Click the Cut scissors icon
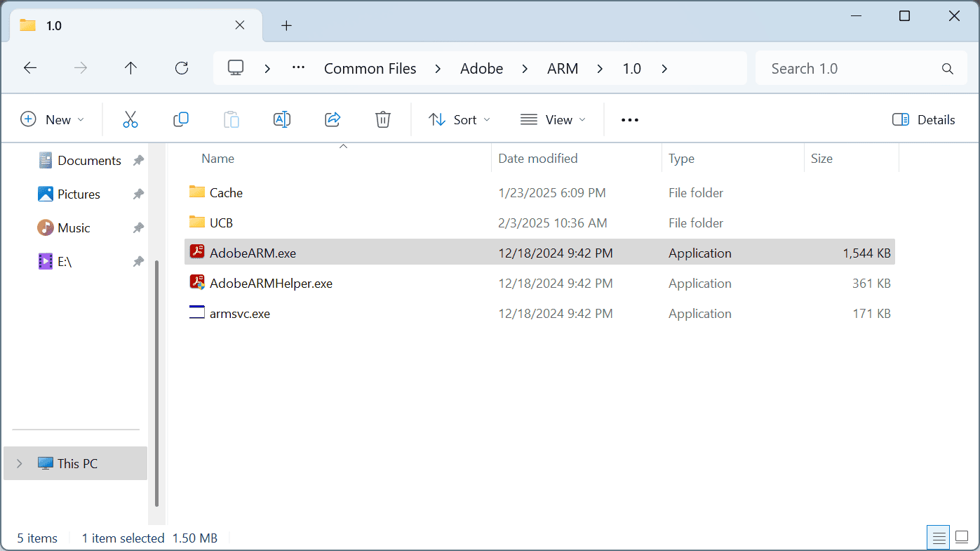Viewport: 980px width, 551px height. [130, 119]
